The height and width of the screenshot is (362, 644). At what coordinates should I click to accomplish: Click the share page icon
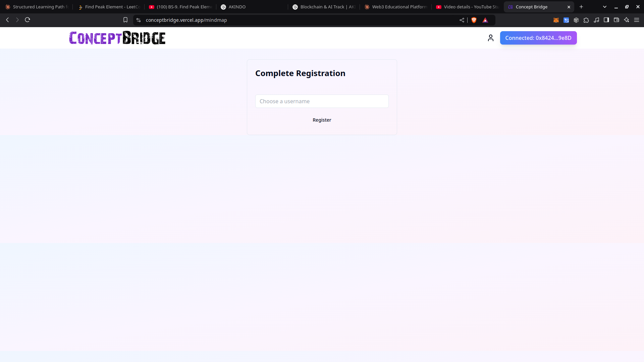[x=462, y=20]
